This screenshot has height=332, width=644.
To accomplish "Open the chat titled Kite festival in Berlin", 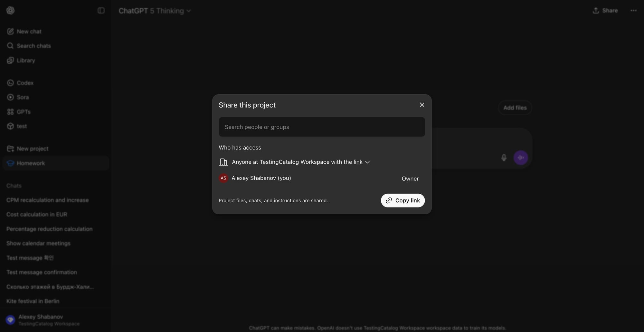I will coord(33,301).
